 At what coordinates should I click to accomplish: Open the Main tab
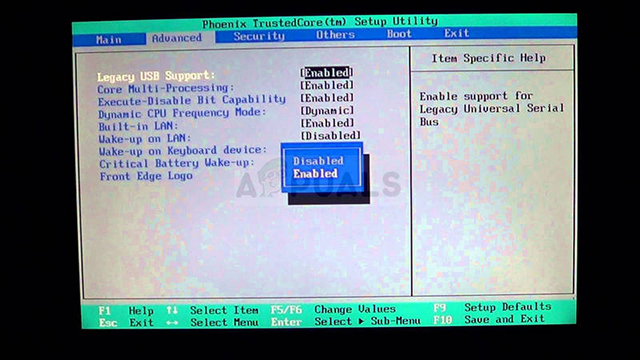tap(109, 40)
